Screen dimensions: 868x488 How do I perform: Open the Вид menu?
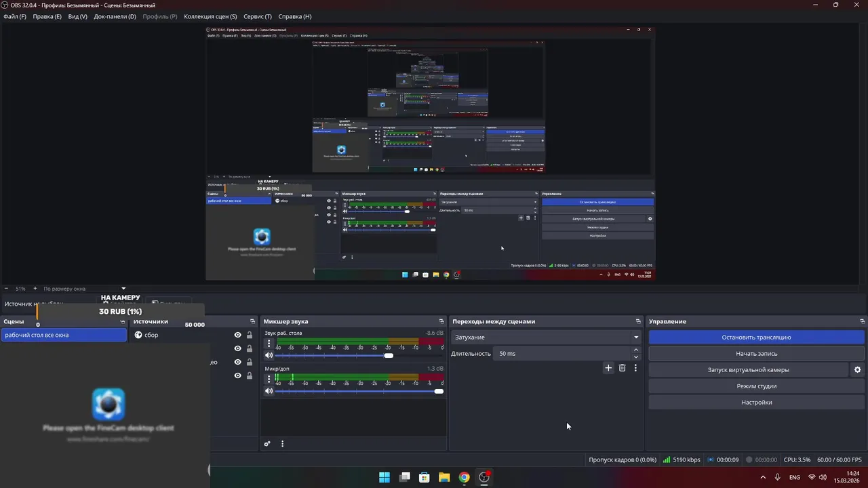pyautogui.click(x=78, y=16)
